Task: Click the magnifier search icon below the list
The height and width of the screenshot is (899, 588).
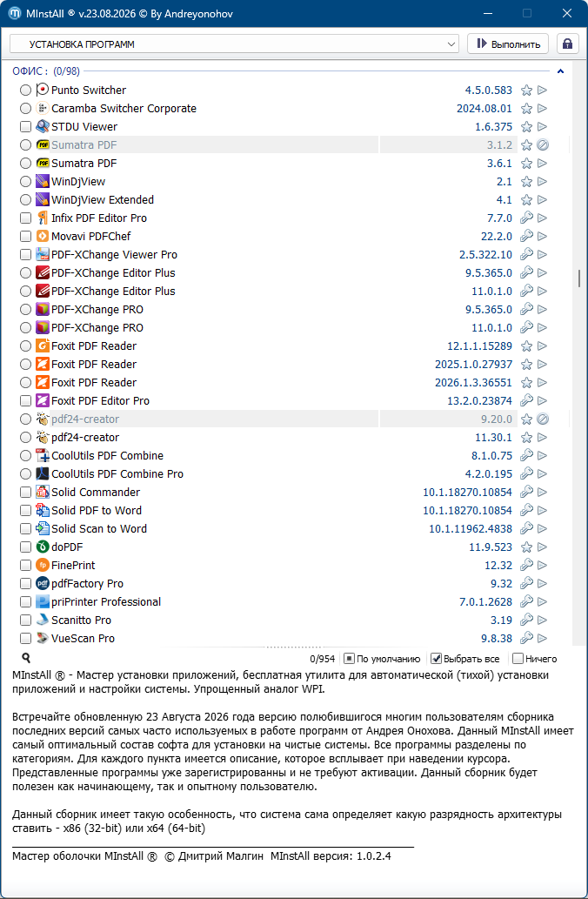Action: tap(26, 658)
